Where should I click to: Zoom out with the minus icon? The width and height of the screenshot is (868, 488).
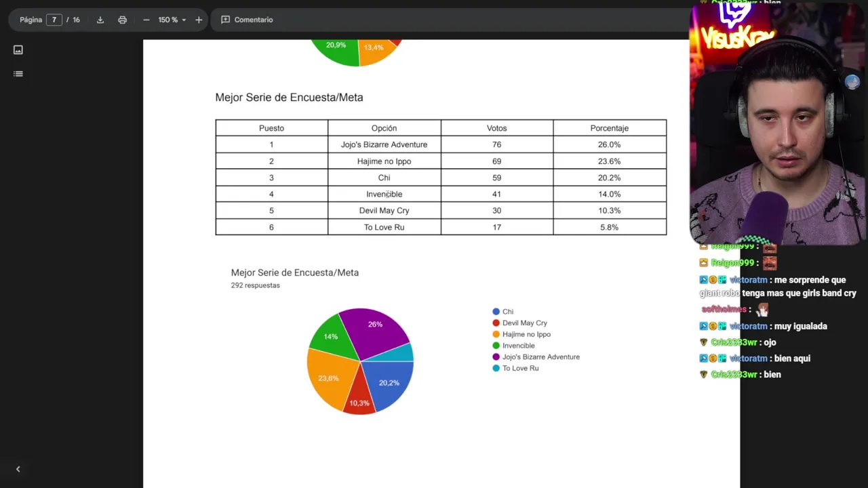coord(146,20)
